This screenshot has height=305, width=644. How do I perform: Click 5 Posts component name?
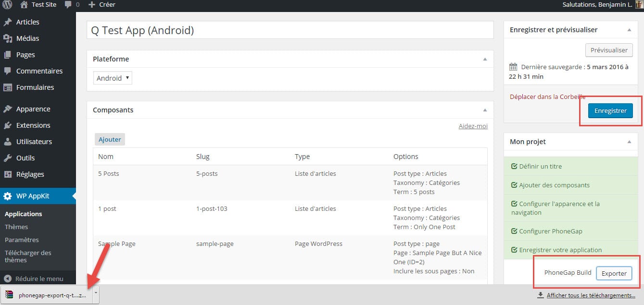pyautogui.click(x=109, y=173)
